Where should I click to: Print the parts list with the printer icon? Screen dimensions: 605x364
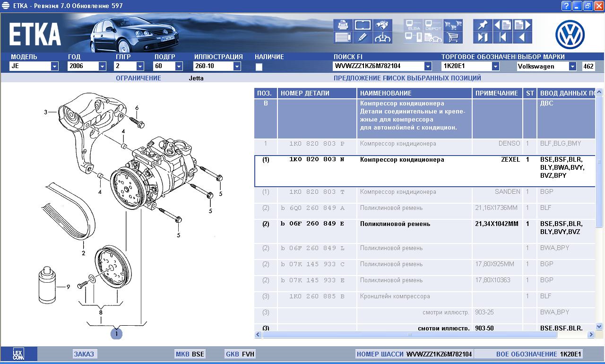click(343, 25)
